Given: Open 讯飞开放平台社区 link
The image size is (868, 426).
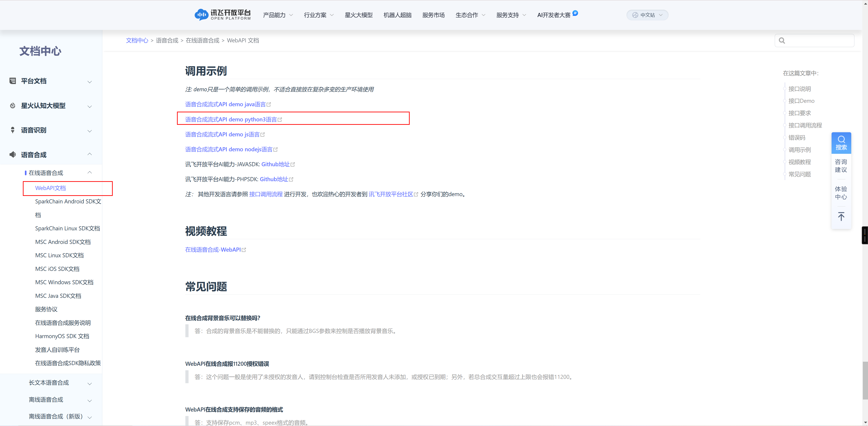Looking at the screenshot, I should [391, 194].
